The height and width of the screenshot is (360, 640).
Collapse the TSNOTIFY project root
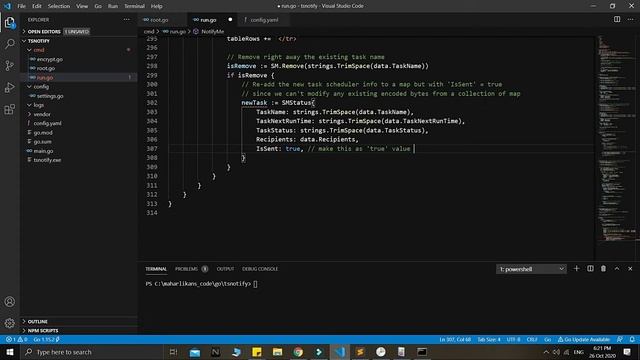tap(39, 41)
